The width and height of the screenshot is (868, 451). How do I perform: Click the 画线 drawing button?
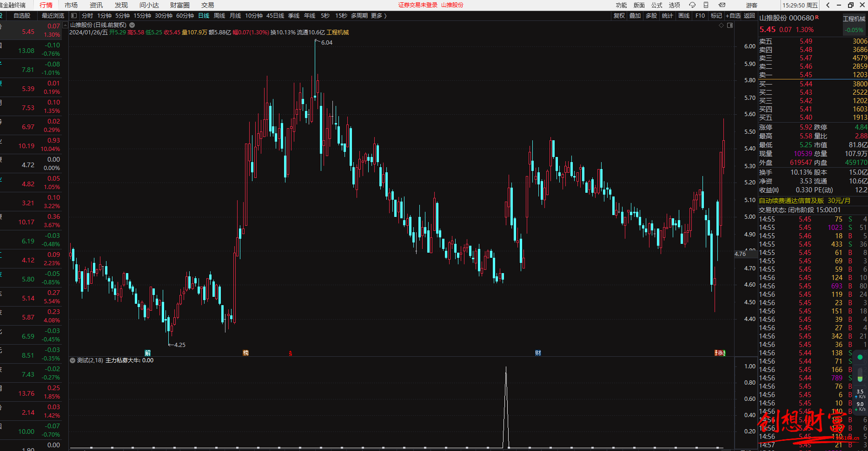click(x=684, y=16)
